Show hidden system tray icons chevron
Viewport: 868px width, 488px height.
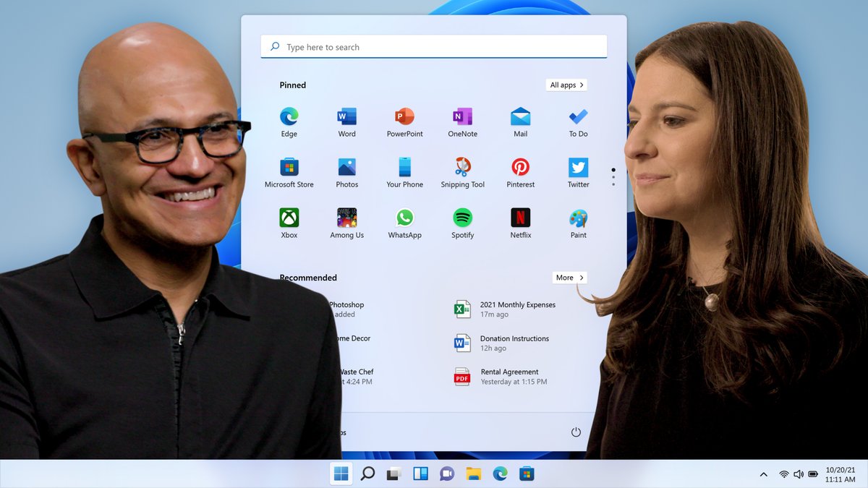763,474
